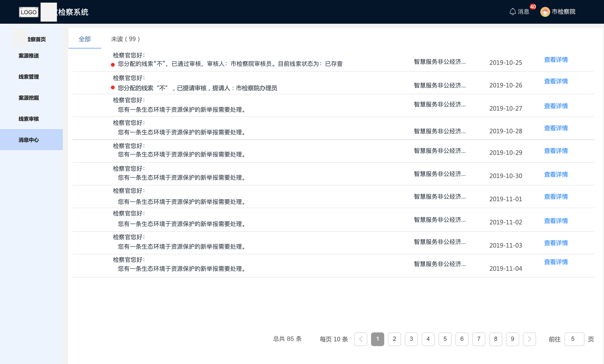Screen dimensions: 604x364
Task: Open 案源挖掘 in the sidebar
Action: coord(29,98)
